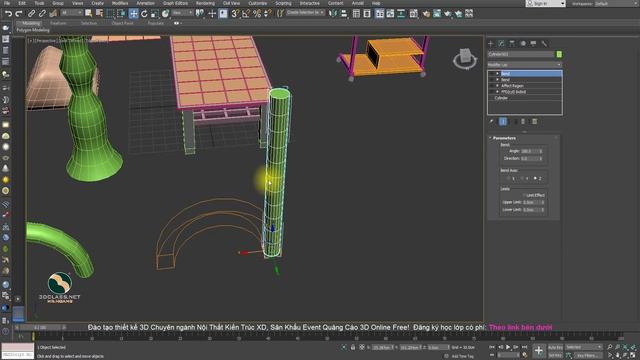Open the Curve Editor icon

[x=390, y=13]
